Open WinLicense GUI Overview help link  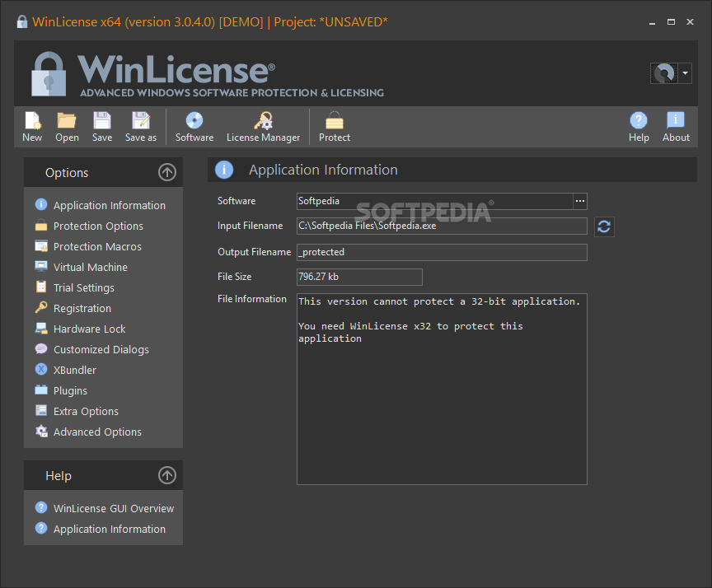pos(114,508)
